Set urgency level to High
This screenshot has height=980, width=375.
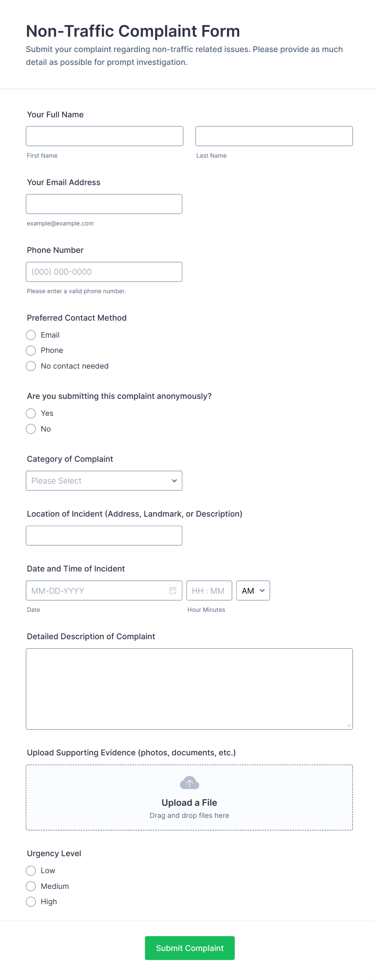click(31, 902)
